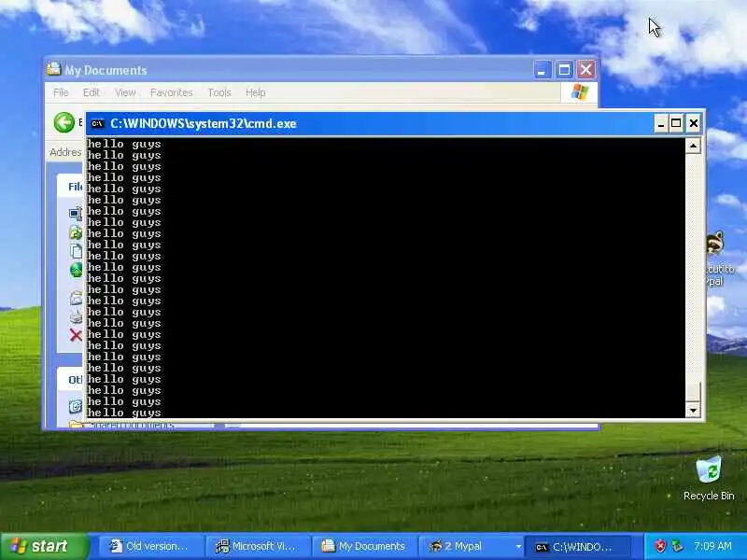Screen dimensions: 747x560
Task: Switch to C:\WINDO... taskbar button
Action: 577,547
